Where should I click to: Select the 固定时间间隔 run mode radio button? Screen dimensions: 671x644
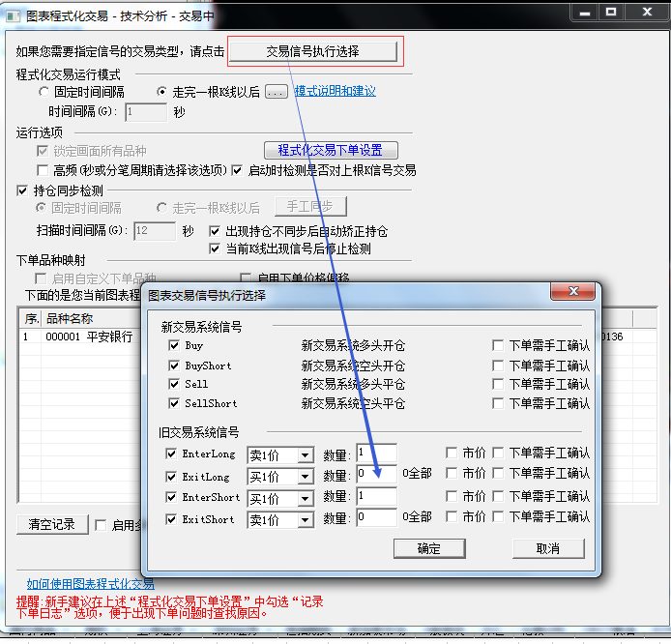(x=44, y=92)
